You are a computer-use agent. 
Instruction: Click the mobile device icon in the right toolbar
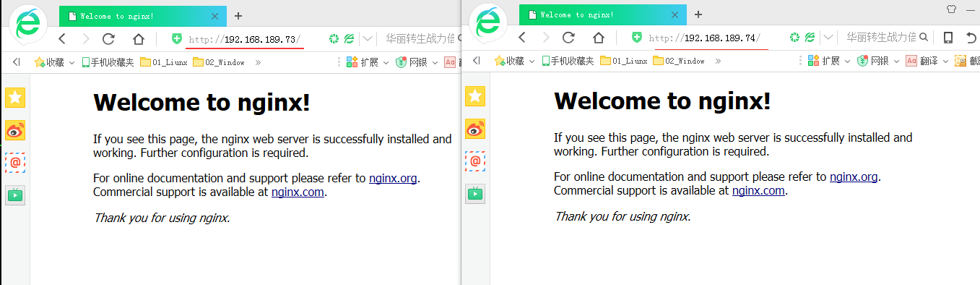coord(948,38)
